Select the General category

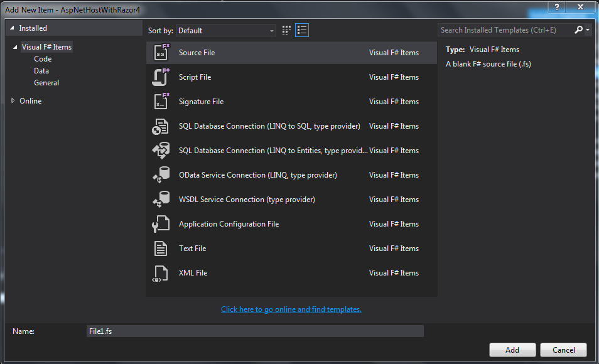tap(46, 82)
